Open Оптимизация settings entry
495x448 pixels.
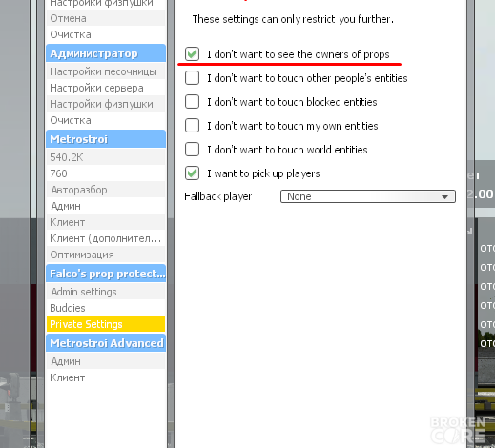tap(106, 255)
